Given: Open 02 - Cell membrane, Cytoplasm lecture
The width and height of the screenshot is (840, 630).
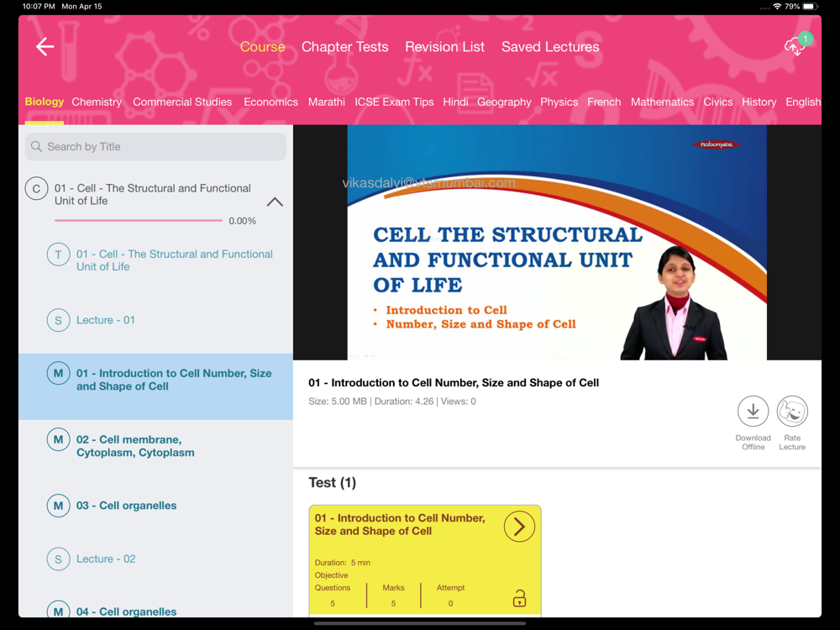Looking at the screenshot, I should pos(135,446).
